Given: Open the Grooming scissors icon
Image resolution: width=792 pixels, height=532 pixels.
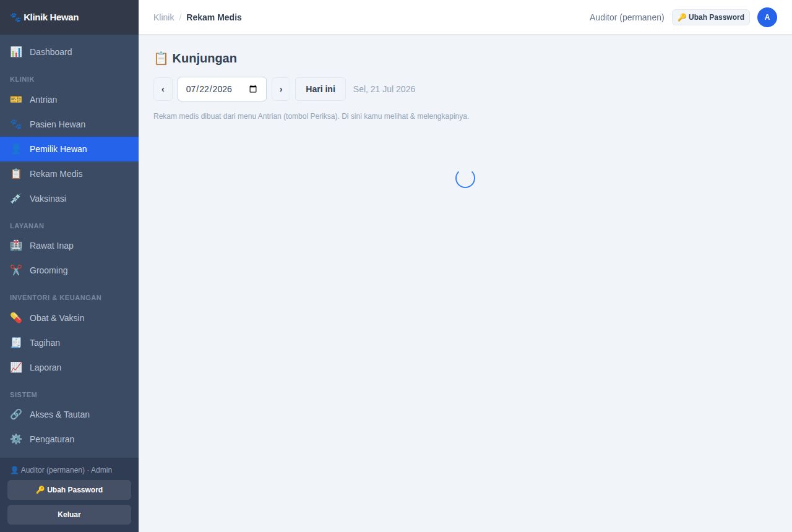Looking at the screenshot, I should tap(16, 270).
